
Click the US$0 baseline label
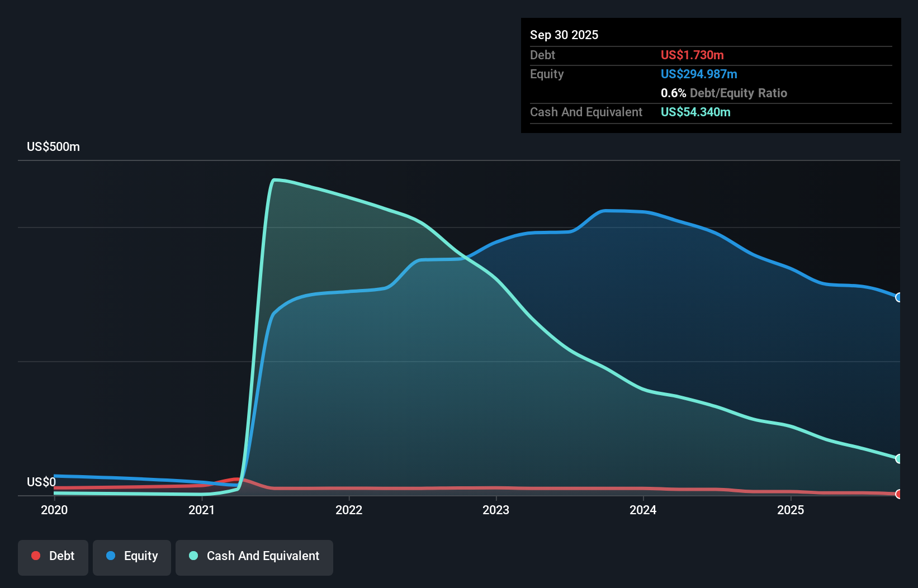pyautogui.click(x=41, y=481)
